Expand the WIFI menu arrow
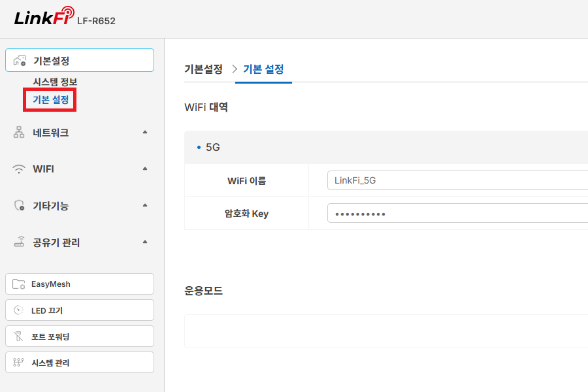 pos(145,169)
